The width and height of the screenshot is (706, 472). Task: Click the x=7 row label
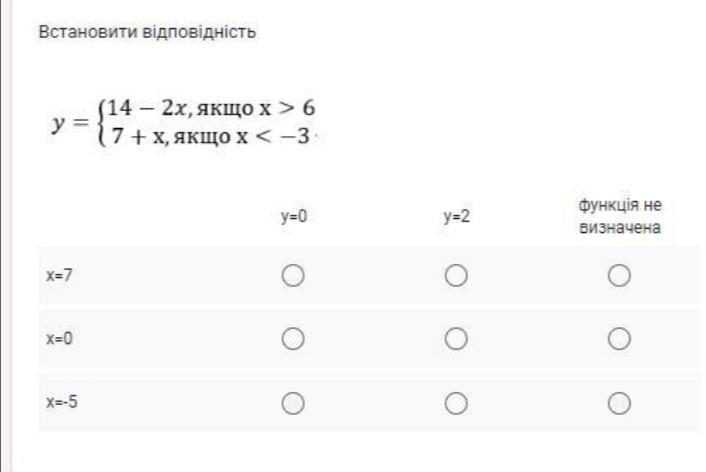tap(57, 275)
